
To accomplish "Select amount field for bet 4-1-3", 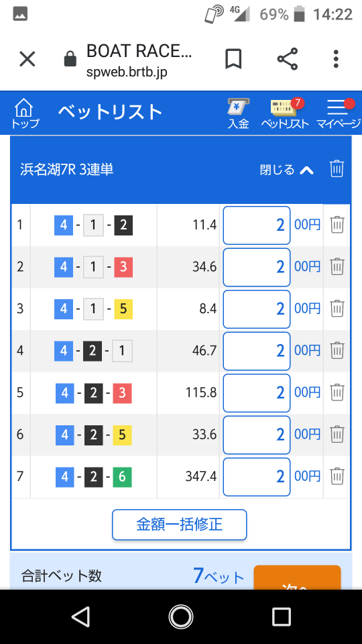I will click(257, 267).
